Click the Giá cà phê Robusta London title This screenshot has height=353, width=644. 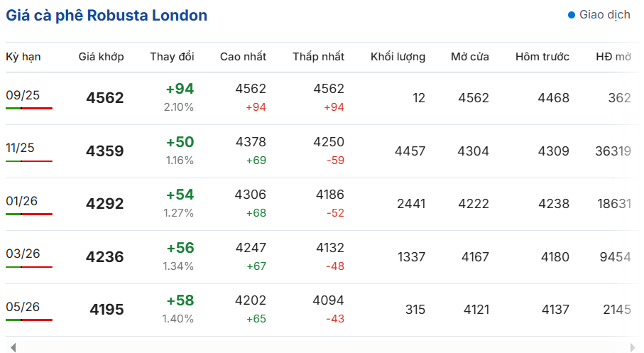(x=107, y=16)
